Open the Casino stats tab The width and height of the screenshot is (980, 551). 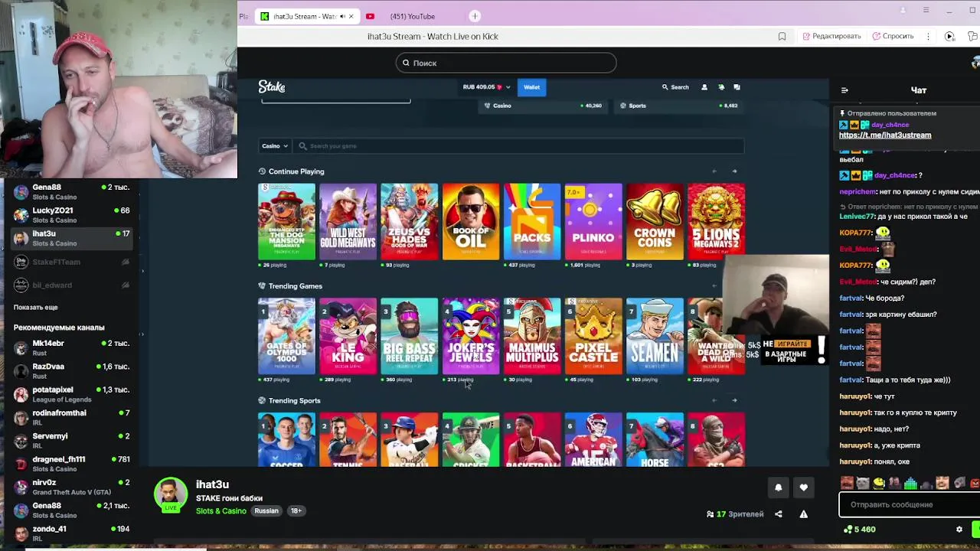[x=543, y=106]
